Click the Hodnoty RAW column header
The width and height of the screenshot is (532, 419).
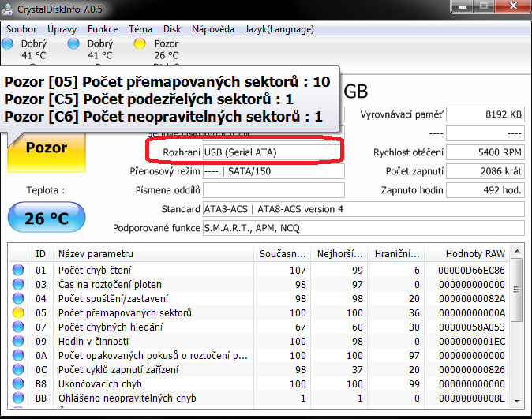[466, 254]
